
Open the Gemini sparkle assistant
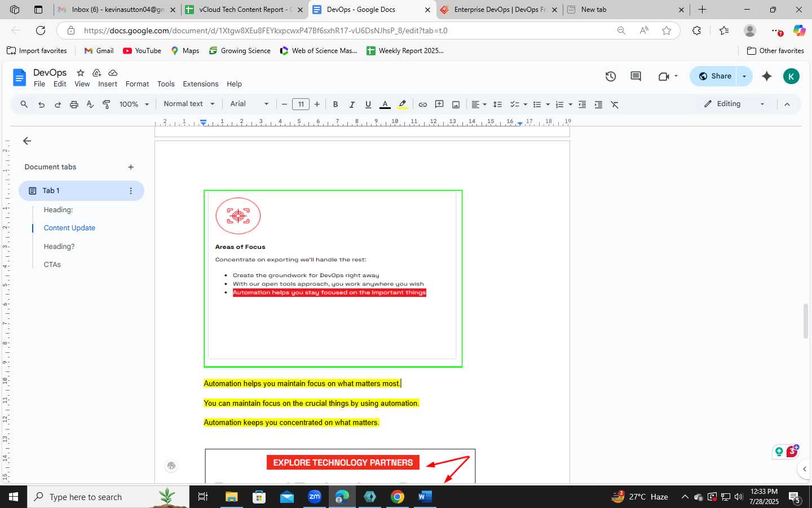point(766,76)
